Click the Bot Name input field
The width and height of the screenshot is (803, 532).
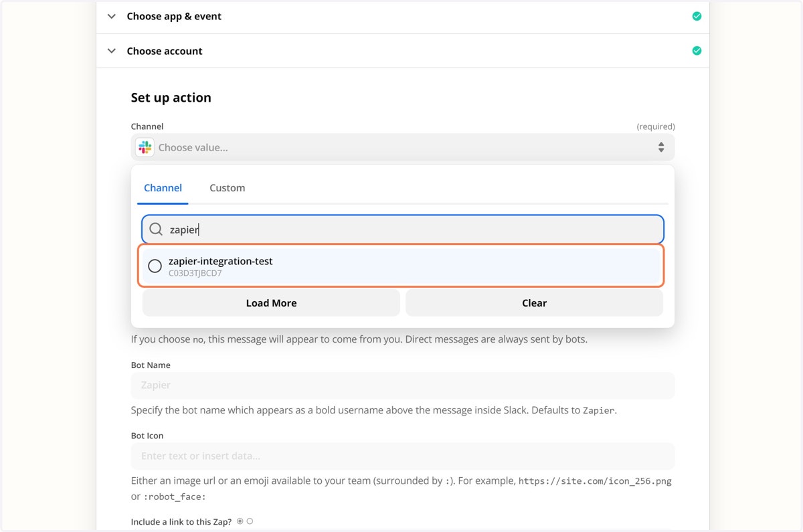click(x=403, y=385)
